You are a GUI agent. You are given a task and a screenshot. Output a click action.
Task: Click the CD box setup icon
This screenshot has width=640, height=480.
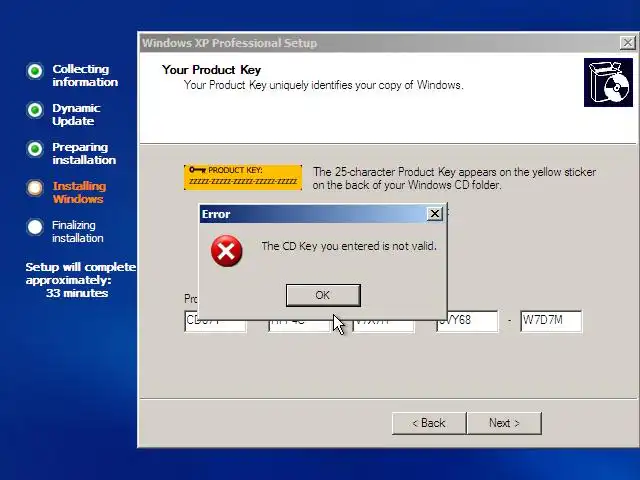point(608,82)
